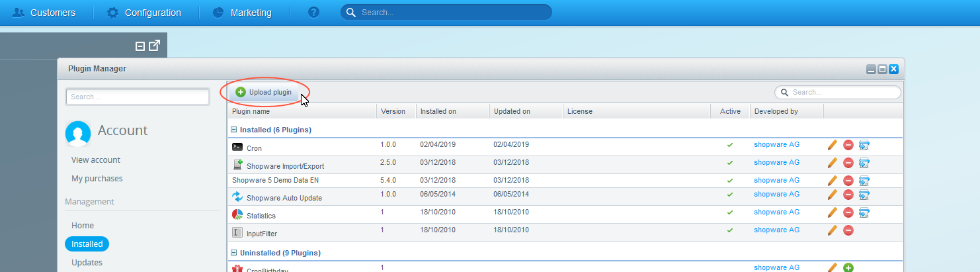Open the Customers menu
Screen dimensions: 980x272
tap(44, 13)
